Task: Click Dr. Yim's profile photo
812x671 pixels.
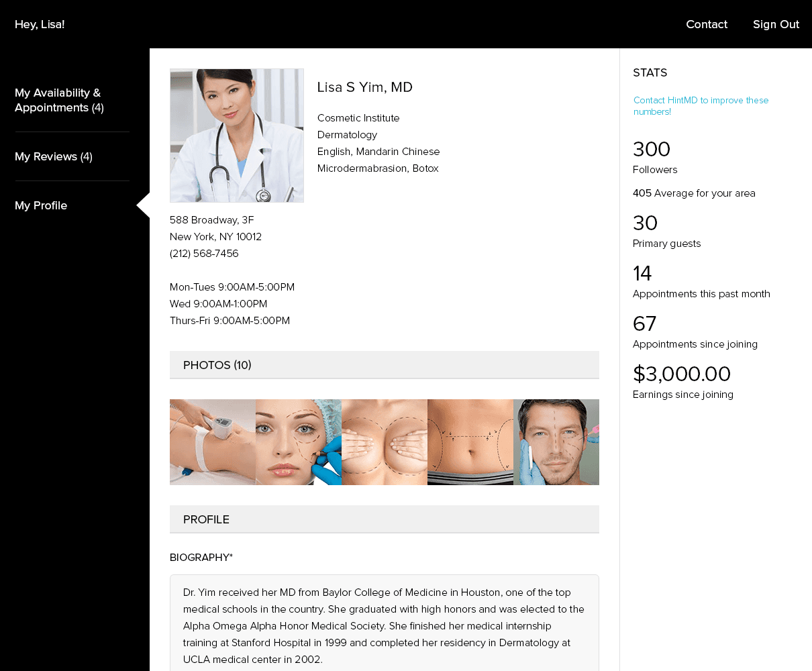Action: point(236,135)
